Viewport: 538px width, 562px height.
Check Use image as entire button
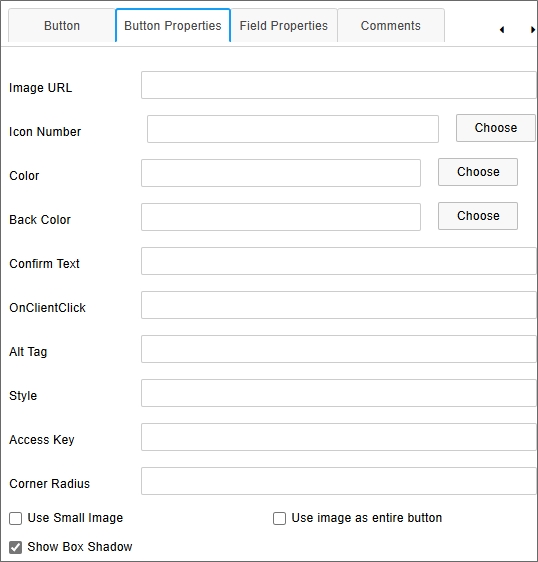279,518
